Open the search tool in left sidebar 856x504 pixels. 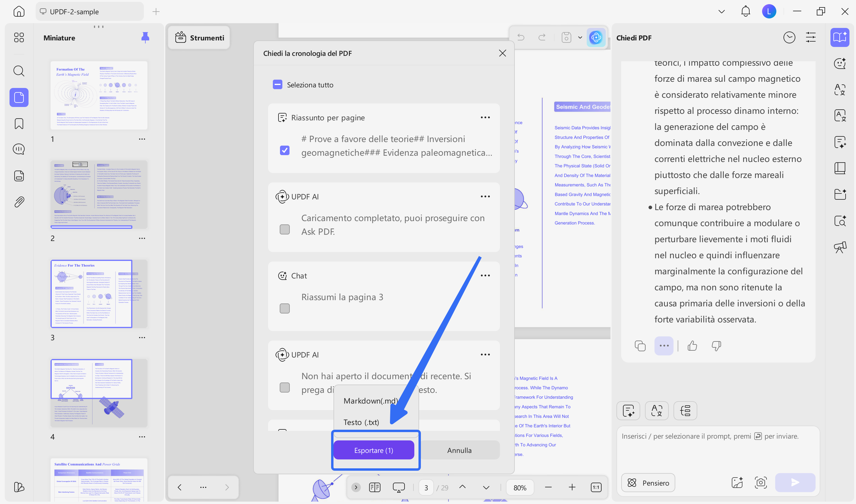(19, 71)
